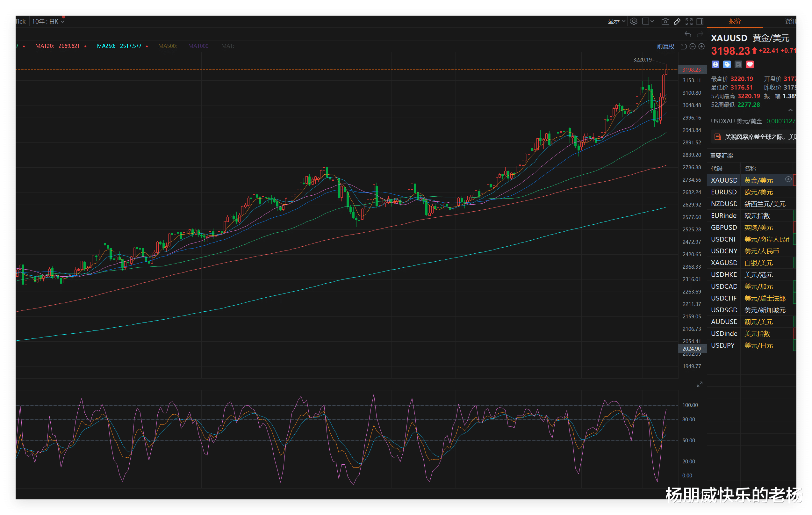Select EURUSD row in rates list
Image resolution: width=812 pixels, height=515 pixels.
724,192
